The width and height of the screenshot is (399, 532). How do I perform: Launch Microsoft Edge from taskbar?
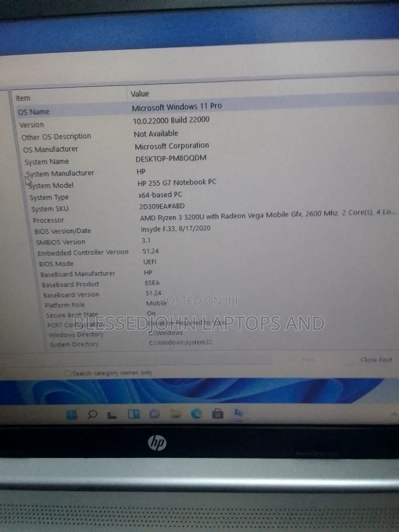(197, 414)
